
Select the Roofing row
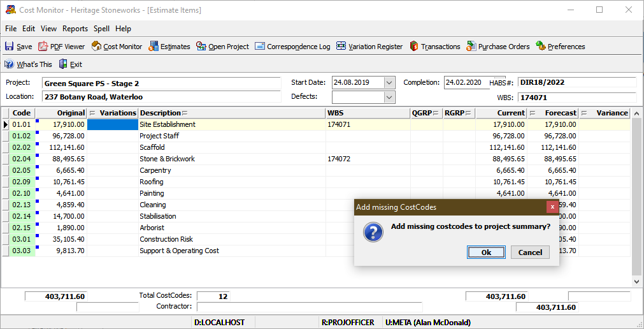point(316,182)
